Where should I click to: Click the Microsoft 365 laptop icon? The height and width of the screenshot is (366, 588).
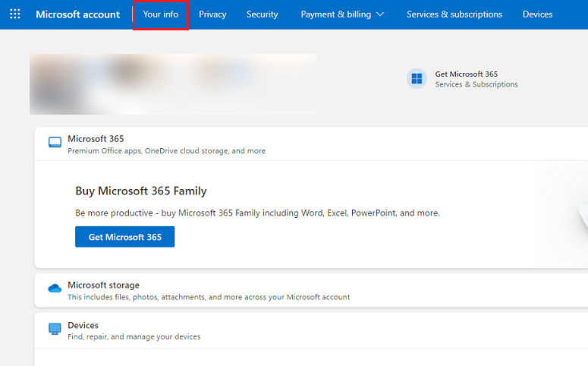(x=55, y=142)
